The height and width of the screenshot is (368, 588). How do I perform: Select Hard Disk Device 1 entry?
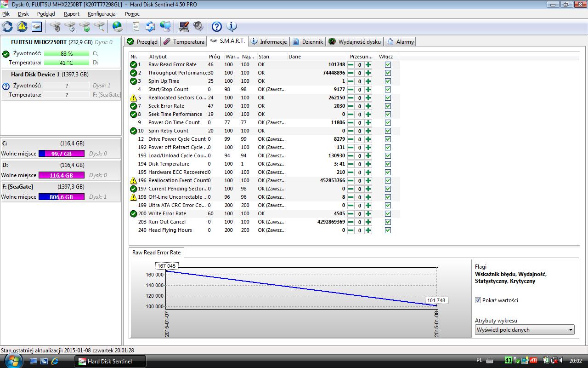[x=61, y=84]
